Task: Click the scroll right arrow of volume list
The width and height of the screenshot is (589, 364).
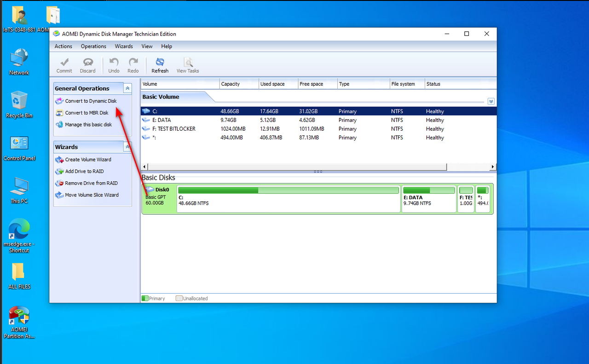Action: tap(493, 167)
